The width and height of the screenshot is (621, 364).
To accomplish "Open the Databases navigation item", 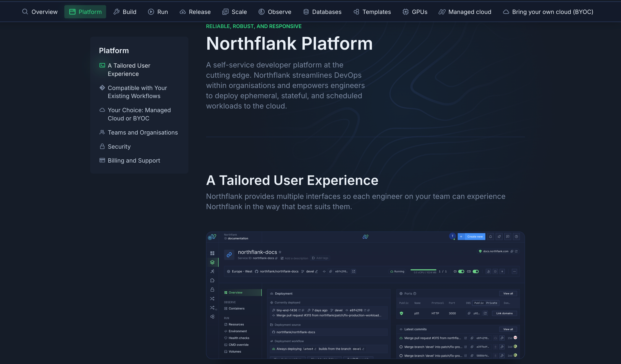I will (x=322, y=12).
